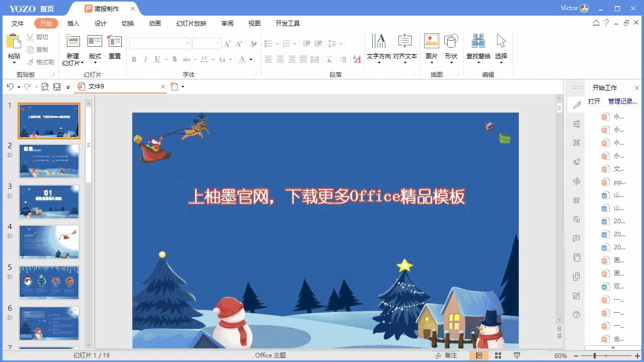Center-align text in paragraph group
644x362 pixels.
(x=280, y=59)
